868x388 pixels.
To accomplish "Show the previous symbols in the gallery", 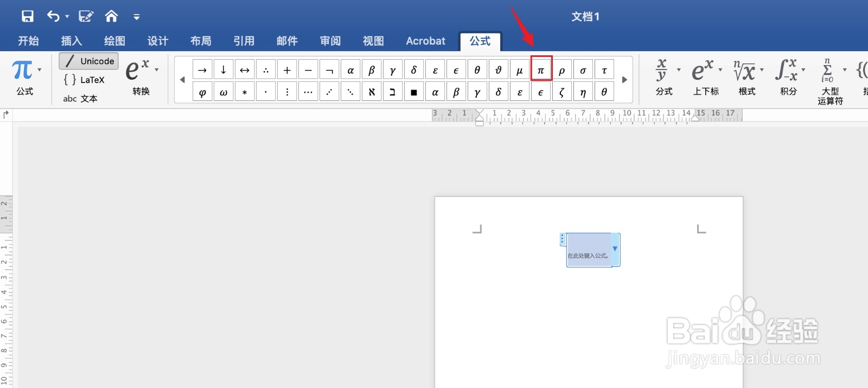I will click(x=183, y=80).
